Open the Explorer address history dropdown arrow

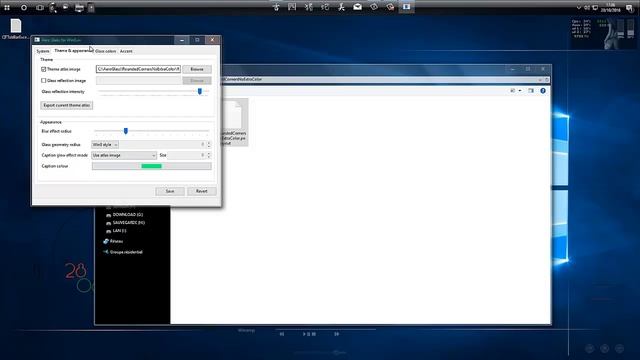point(540,80)
